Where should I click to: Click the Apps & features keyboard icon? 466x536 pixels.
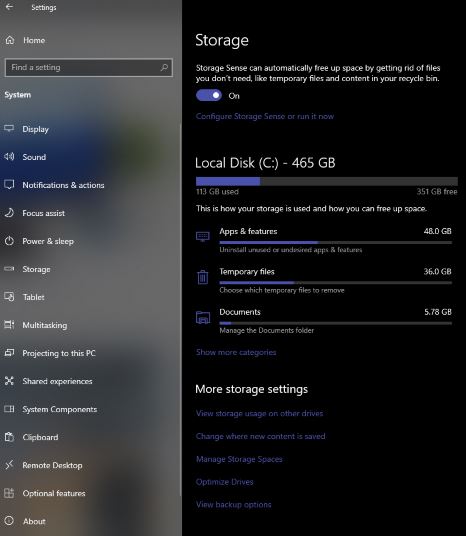203,237
